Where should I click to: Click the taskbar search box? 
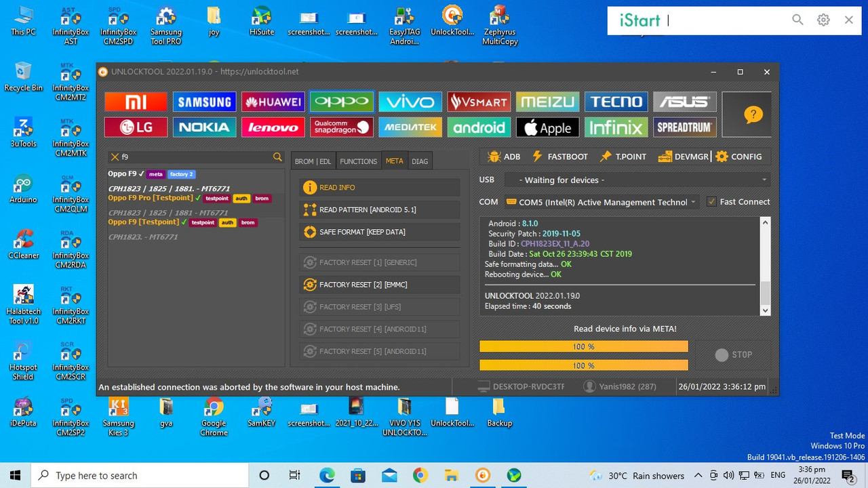pyautogui.click(x=140, y=475)
